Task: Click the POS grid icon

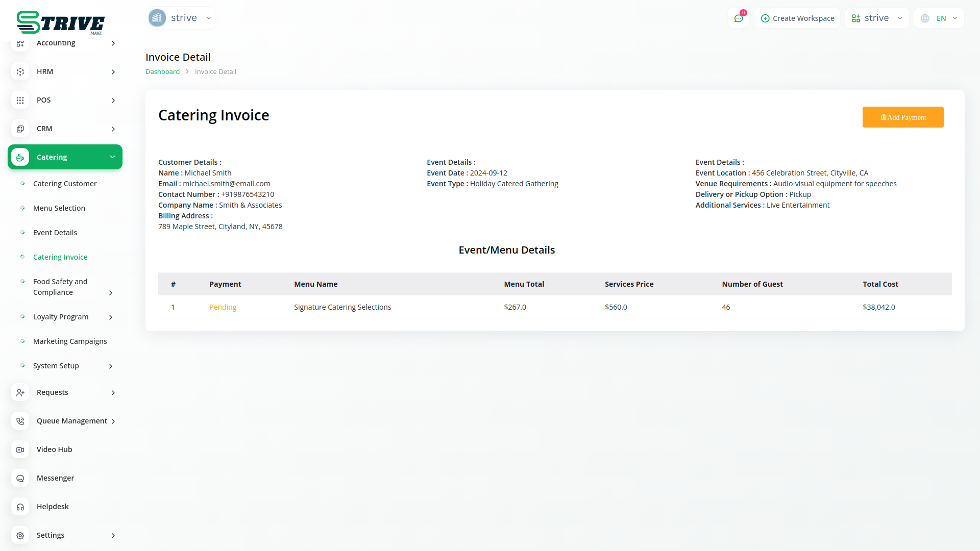Action: pyautogui.click(x=20, y=101)
